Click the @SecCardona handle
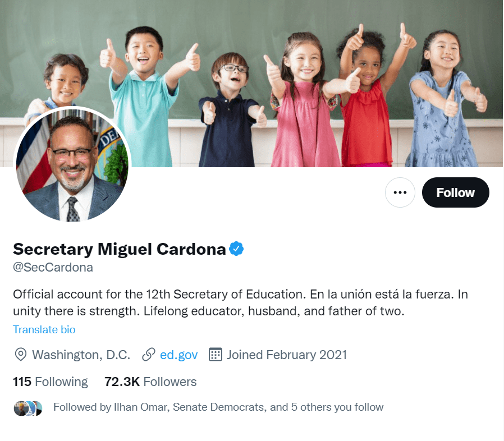 (53, 268)
